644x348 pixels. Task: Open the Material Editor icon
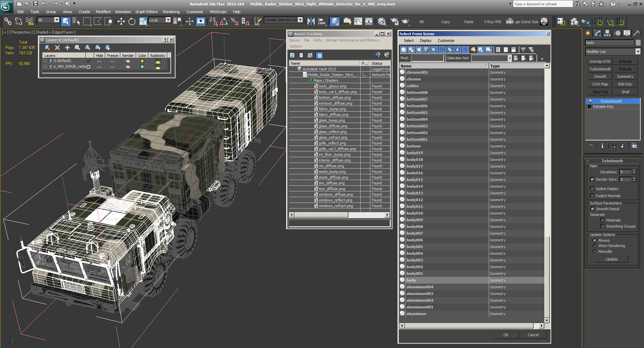click(382, 21)
